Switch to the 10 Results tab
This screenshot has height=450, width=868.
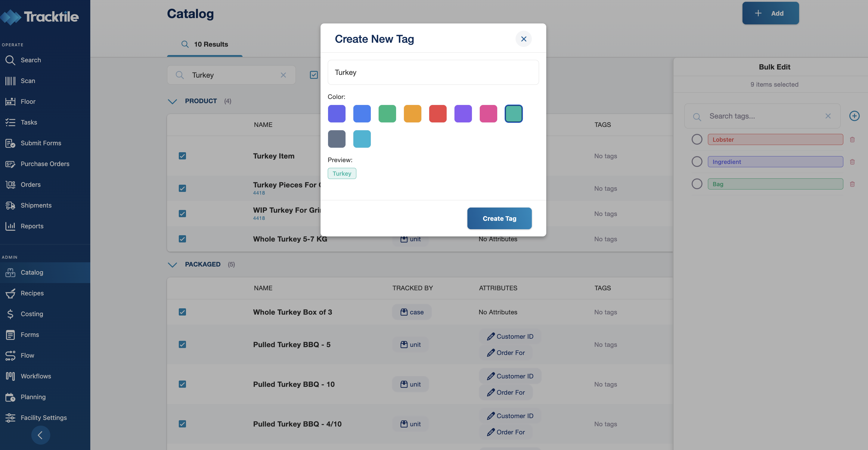point(205,44)
